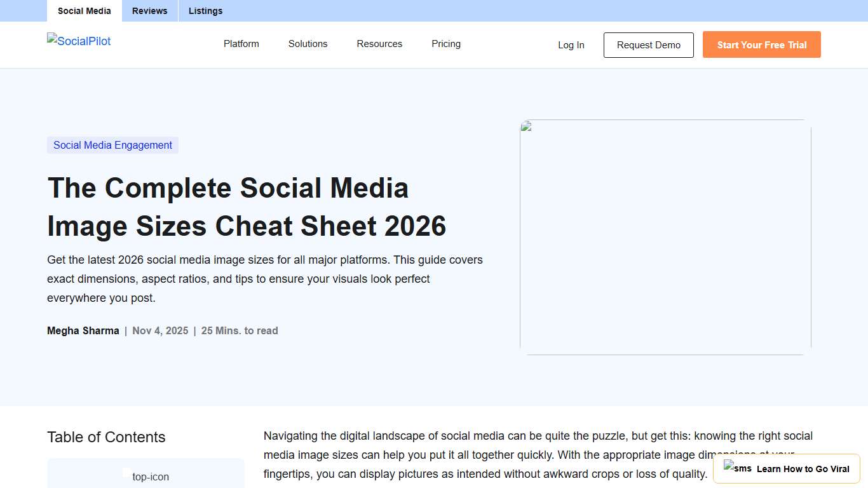The height and width of the screenshot is (488, 868).
Task: Click the top-icon entry in Table of Contents
Action: pyautogui.click(x=150, y=477)
